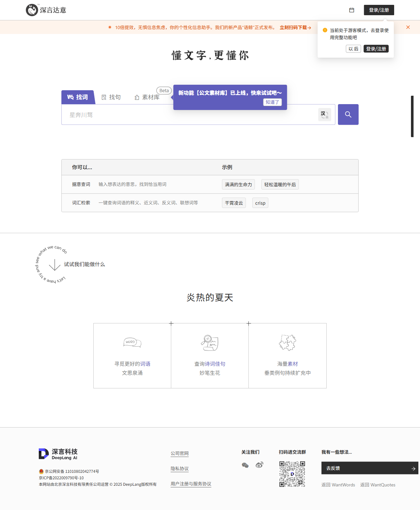The width and height of the screenshot is (420, 510).
Task: Try the 满满的生命力 example
Action: pyautogui.click(x=238, y=184)
